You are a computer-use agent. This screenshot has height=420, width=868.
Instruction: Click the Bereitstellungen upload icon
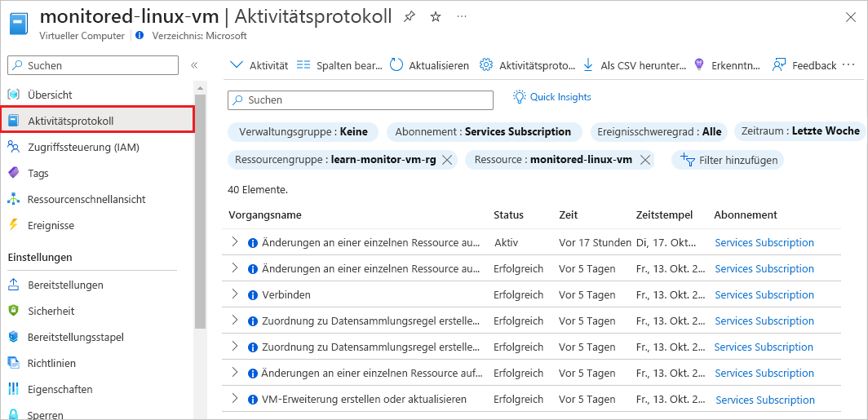click(x=14, y=285)
